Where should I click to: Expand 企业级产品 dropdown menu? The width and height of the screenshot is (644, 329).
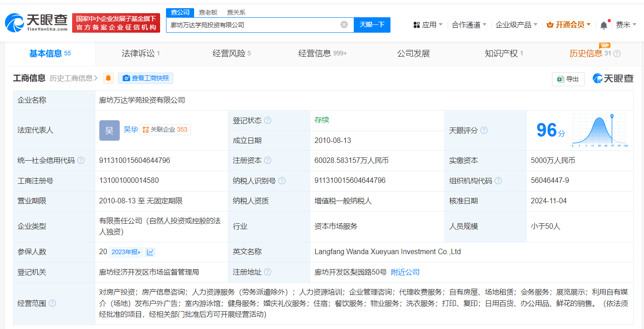pos(516,25)
